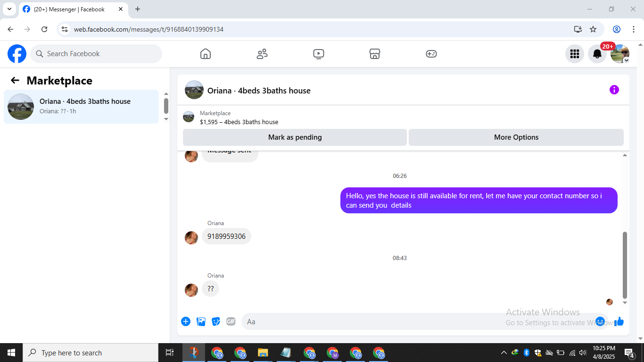Click the message list scrollbar thumb
Screen dimensions: 644x362
click(625, 265)
